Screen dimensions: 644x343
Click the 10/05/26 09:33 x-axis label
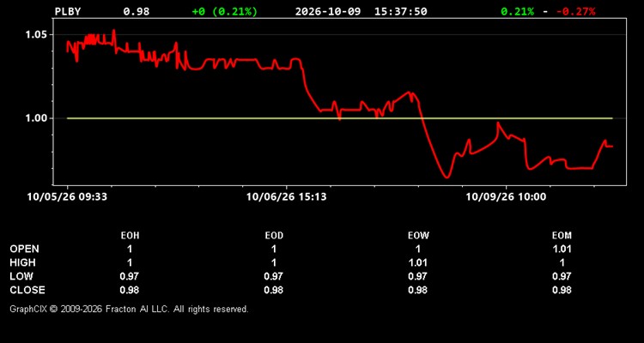(67, 197)
